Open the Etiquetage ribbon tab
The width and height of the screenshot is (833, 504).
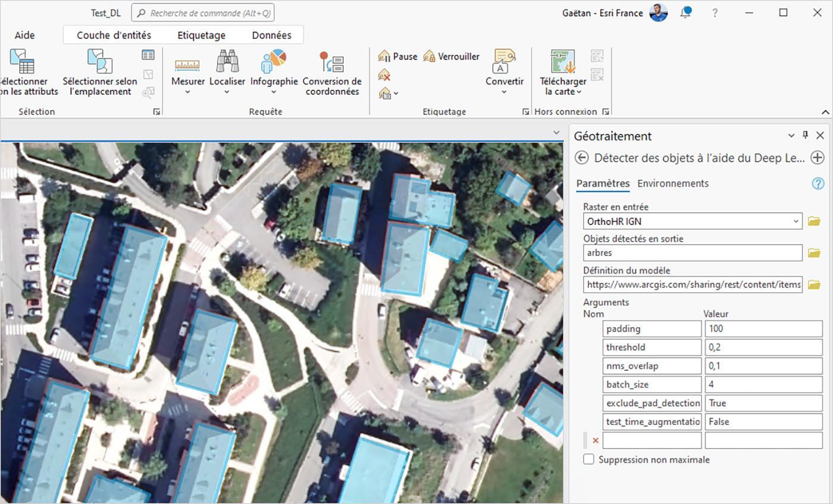[x=201, y=35]
